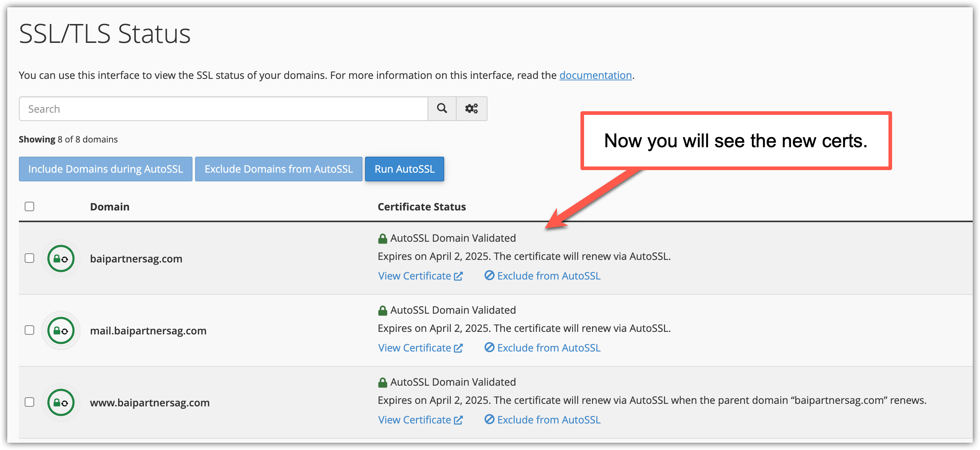The image size is (980, 450).
Task: Click the AutoSSL lock icon for www.baipartnersag.com
Action: pos(61,402)
